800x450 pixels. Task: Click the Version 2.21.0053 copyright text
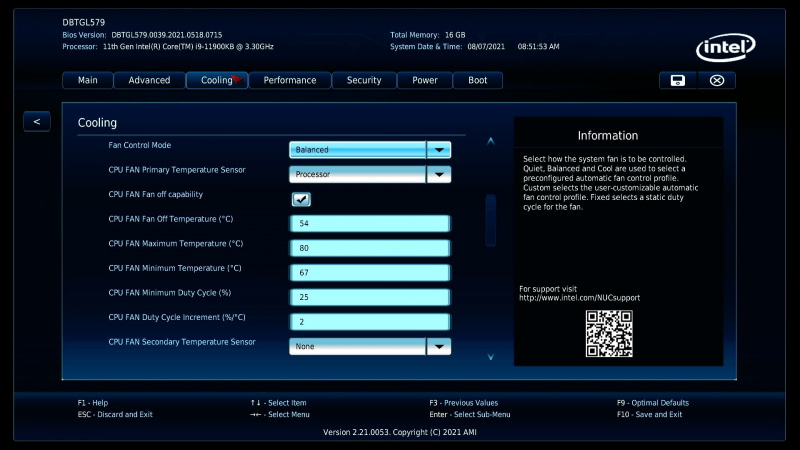[x=399, y=432]
